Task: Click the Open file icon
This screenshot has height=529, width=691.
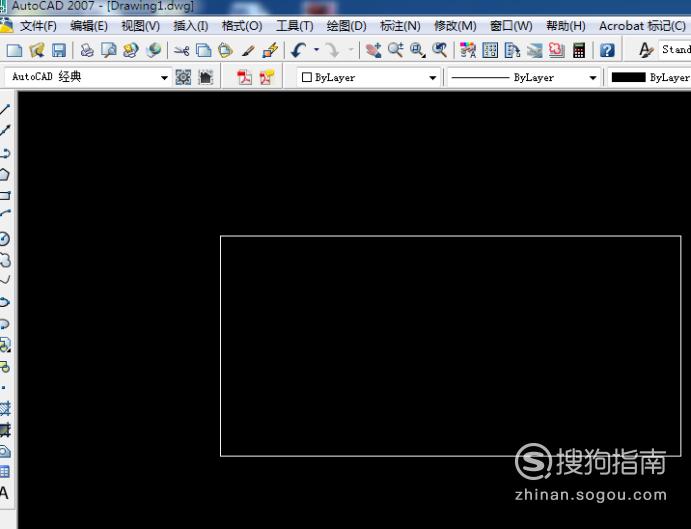Action: click(37, 50)
